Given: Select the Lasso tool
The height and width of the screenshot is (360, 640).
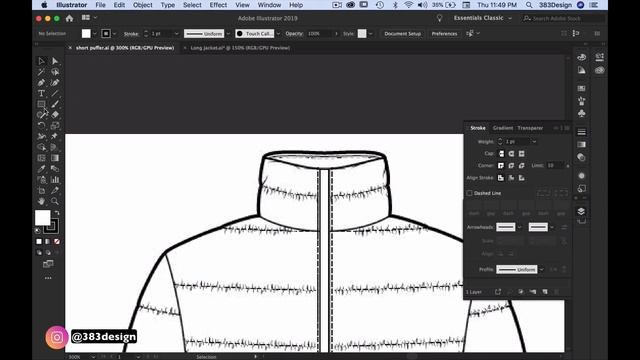Looking at the screenshot, I should tap(55, 72).
